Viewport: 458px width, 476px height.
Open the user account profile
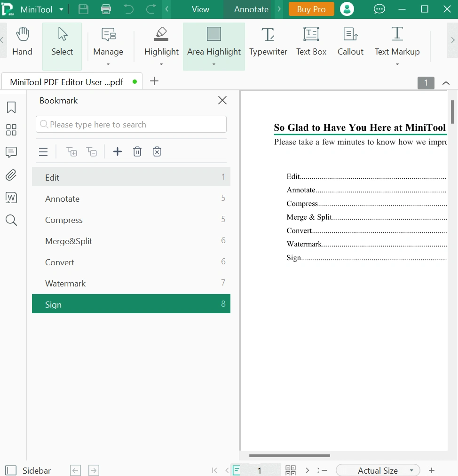coord(347,9)
